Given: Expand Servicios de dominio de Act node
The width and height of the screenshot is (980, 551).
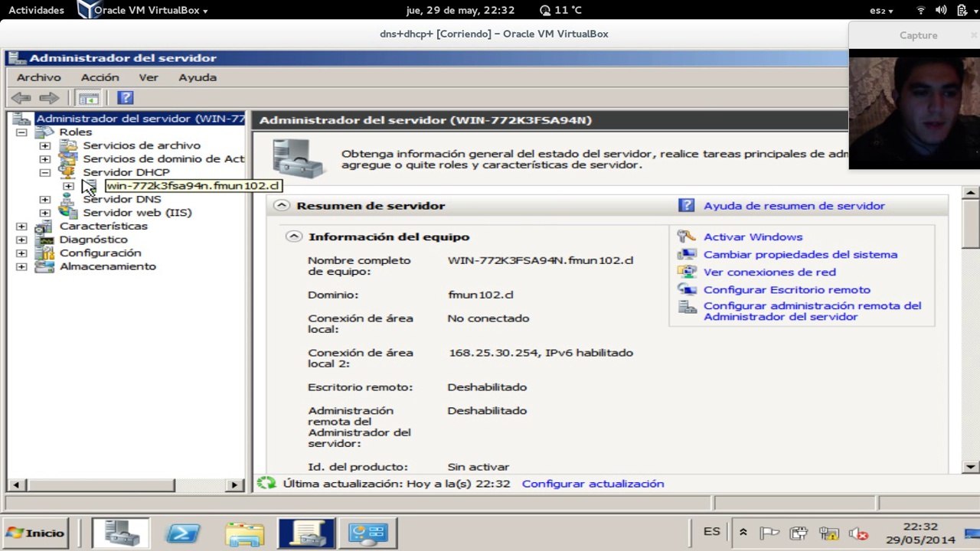Looking at the screenshot, I should click(45, 159).
